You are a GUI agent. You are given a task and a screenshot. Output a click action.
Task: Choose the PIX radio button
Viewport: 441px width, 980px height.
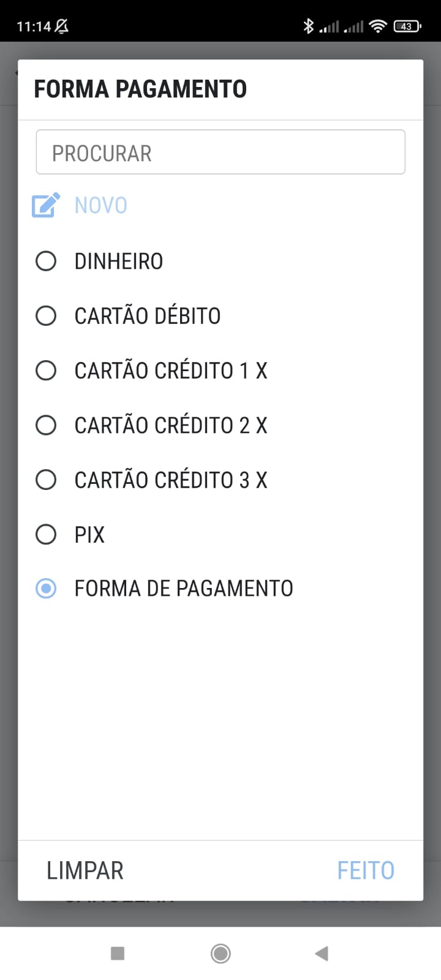(46, 534)
